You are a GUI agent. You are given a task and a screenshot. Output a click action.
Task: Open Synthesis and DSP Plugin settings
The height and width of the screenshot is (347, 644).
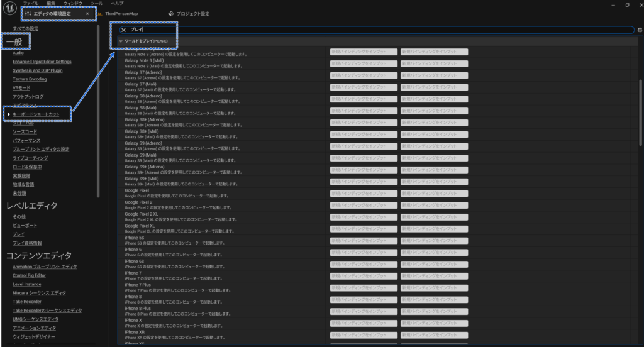pyautogui.click(x=37, y=70)
